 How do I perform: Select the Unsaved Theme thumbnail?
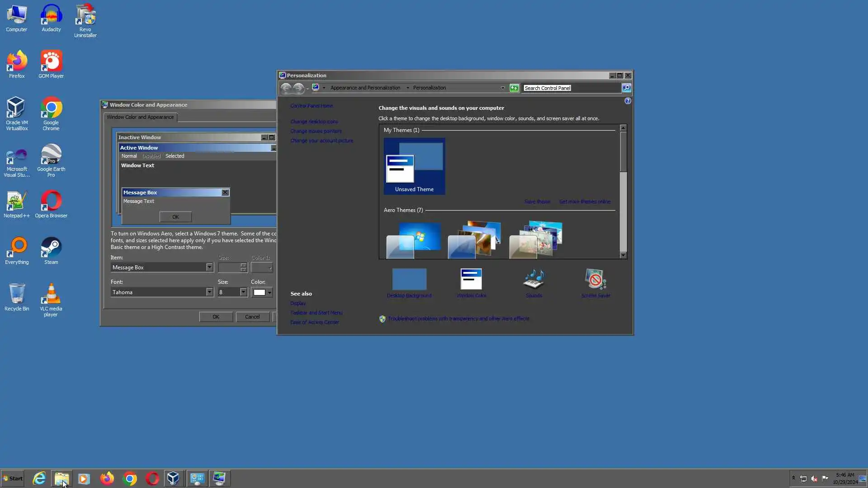coord(414,166)
